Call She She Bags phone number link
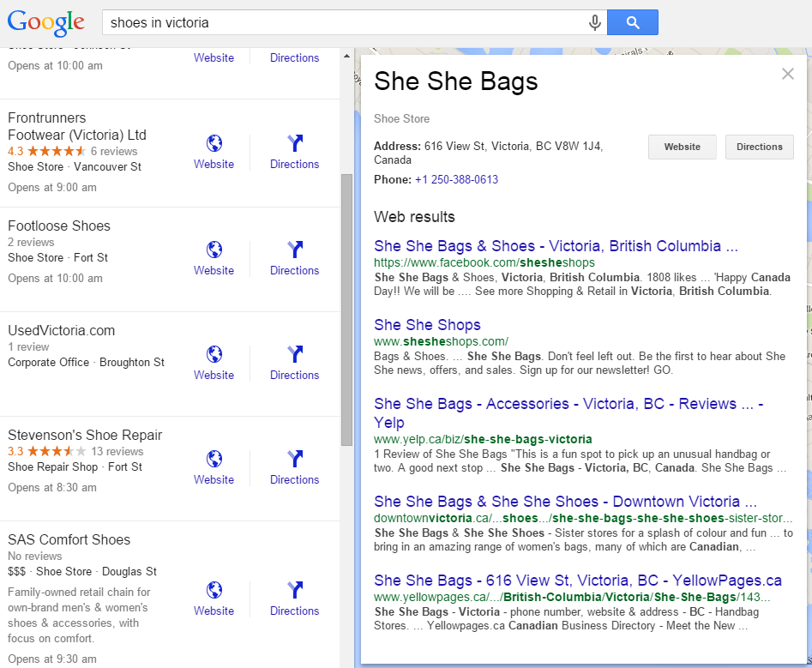The height and width of the screenshot is (668, 812). point(456,180)
